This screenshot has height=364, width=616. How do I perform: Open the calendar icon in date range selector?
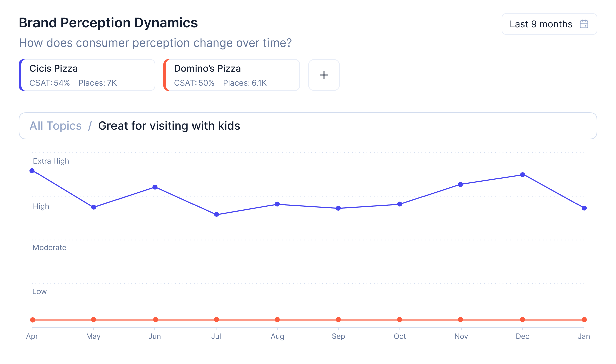tap(584, 24)
